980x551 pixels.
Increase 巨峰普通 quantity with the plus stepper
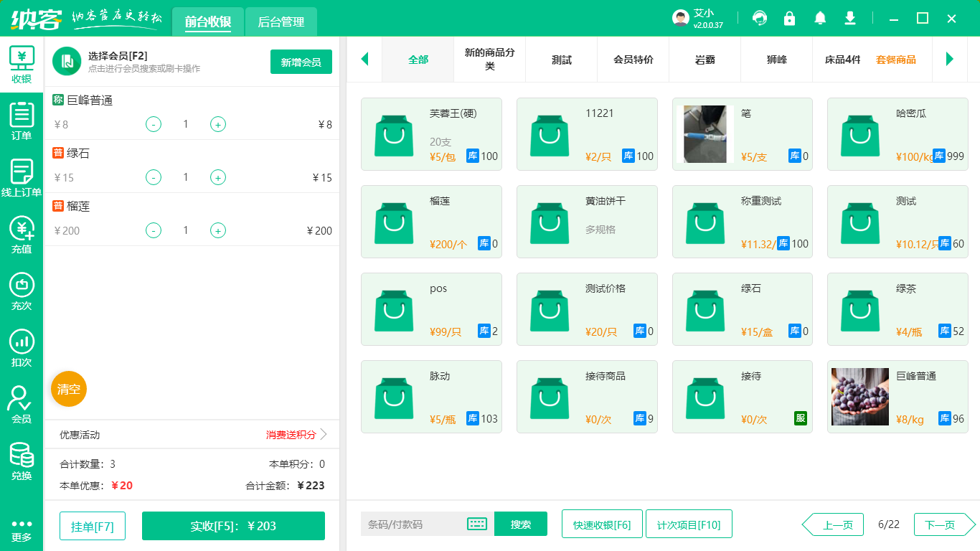pyautogui.click(x=217, y=123)
